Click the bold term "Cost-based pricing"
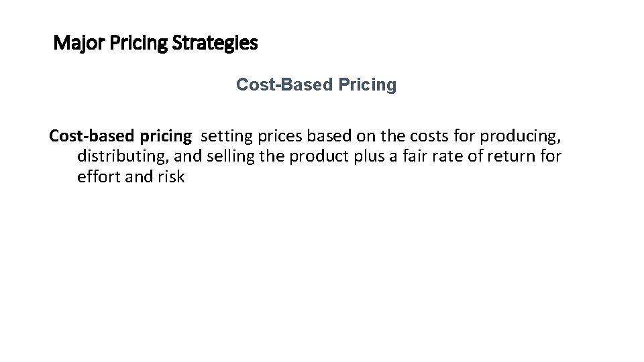Screen dimensions: 644x362 point(120,136)
